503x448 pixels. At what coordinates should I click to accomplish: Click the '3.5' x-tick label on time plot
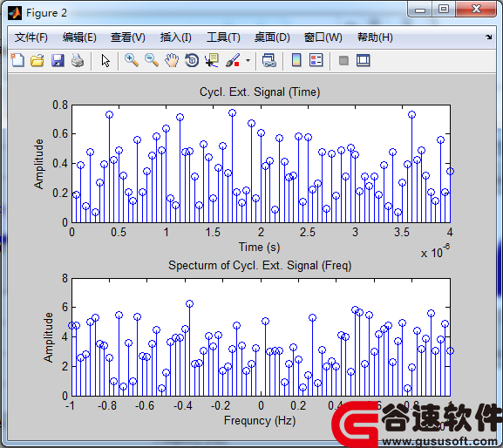(x=402, y=232)
